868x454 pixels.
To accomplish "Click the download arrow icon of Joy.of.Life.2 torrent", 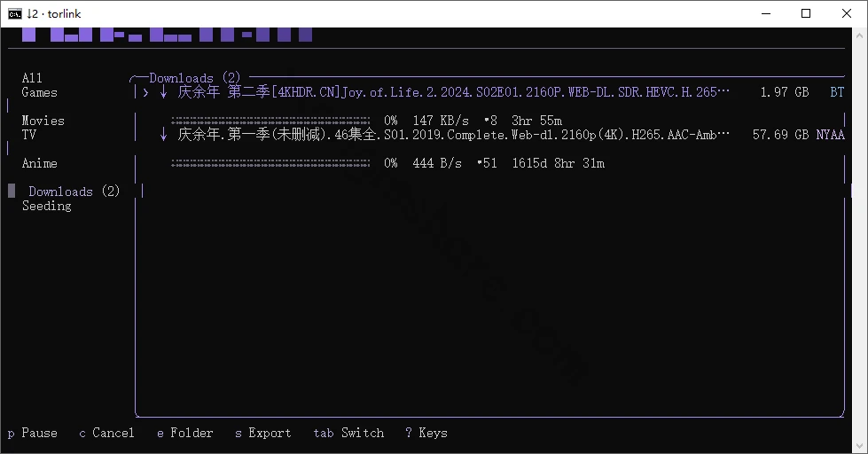I will [x=163, y=92].
